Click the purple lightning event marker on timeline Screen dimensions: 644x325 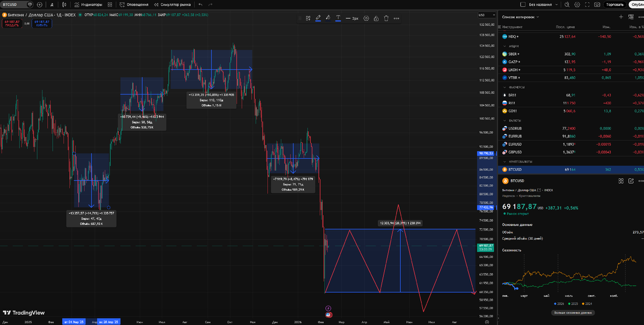point(328,308)
